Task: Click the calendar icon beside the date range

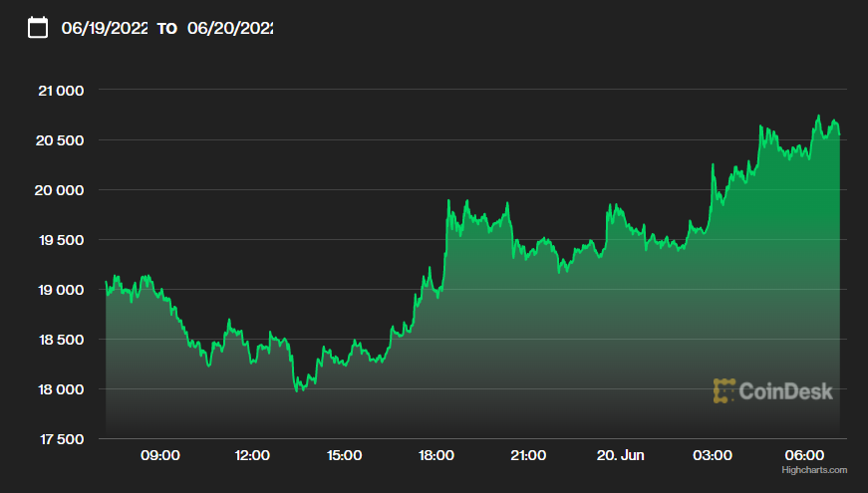Action: click(x=38, y=28)
